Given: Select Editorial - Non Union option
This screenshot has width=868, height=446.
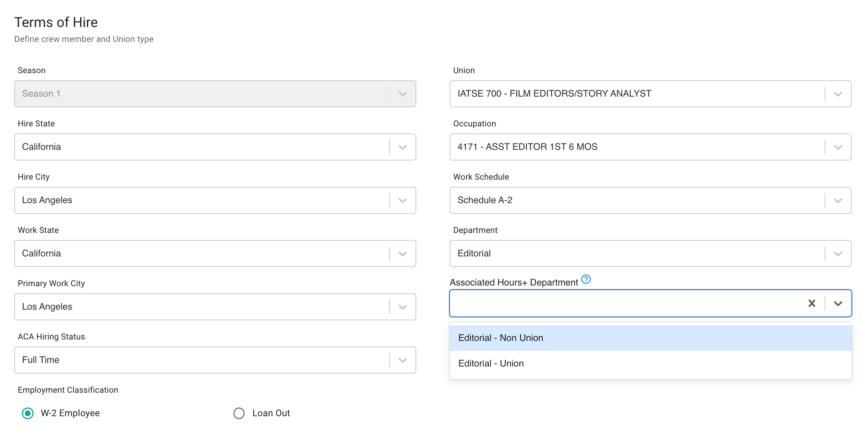Looking at the screenshot, I should [x=500, y=338].
